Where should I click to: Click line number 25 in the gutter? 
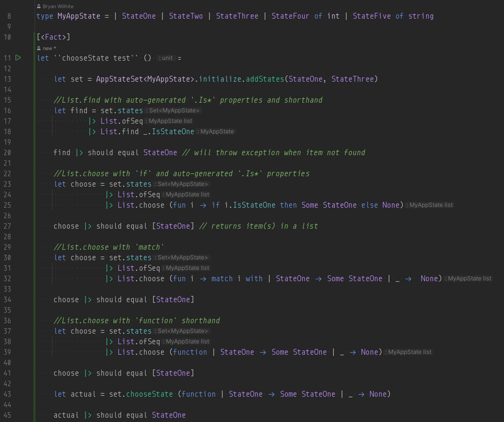pos(7,205)
